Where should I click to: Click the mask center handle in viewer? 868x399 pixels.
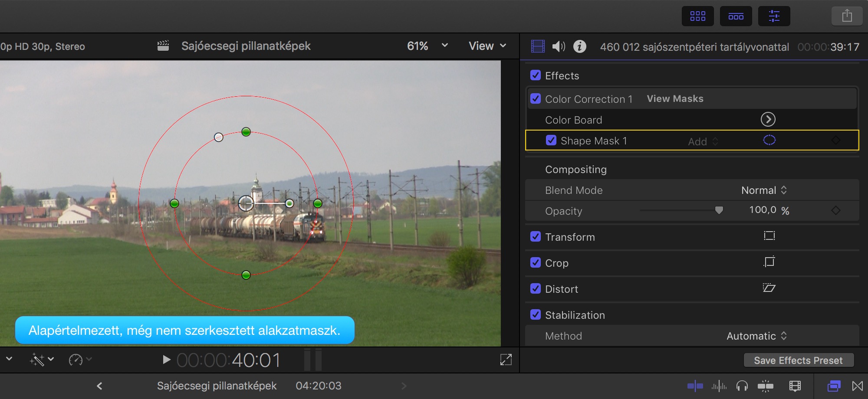(246, 203)
